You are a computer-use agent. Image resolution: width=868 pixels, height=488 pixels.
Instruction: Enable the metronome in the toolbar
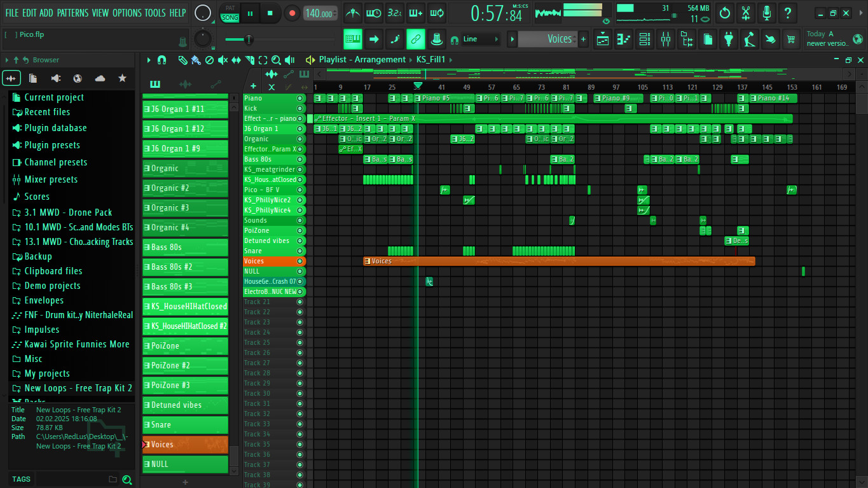352,13
